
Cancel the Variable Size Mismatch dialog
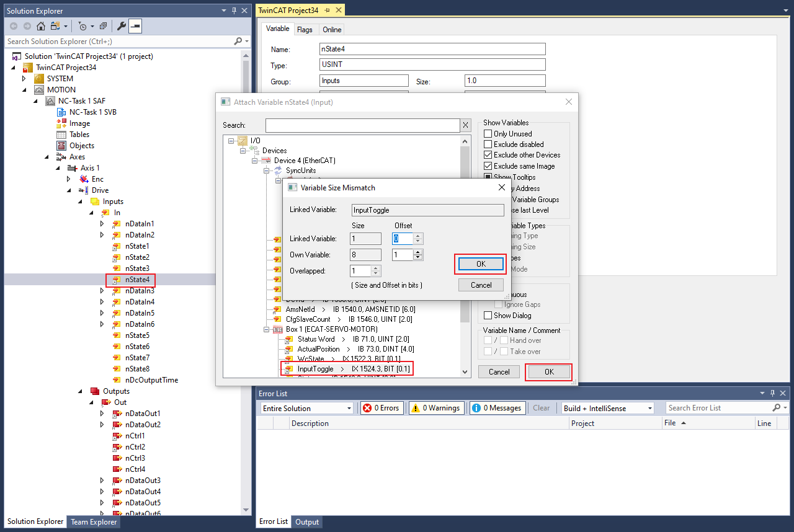[481, 285]
